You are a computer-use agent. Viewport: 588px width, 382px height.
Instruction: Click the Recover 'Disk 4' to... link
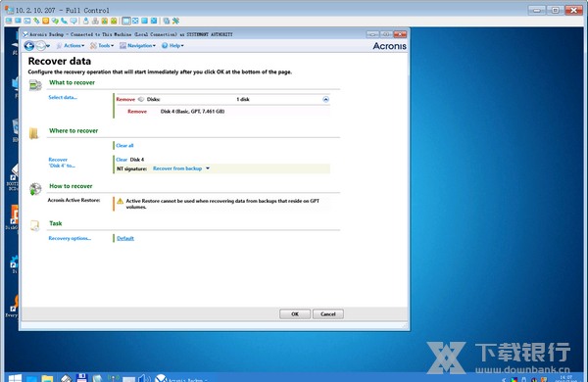(x=62, y=163)
